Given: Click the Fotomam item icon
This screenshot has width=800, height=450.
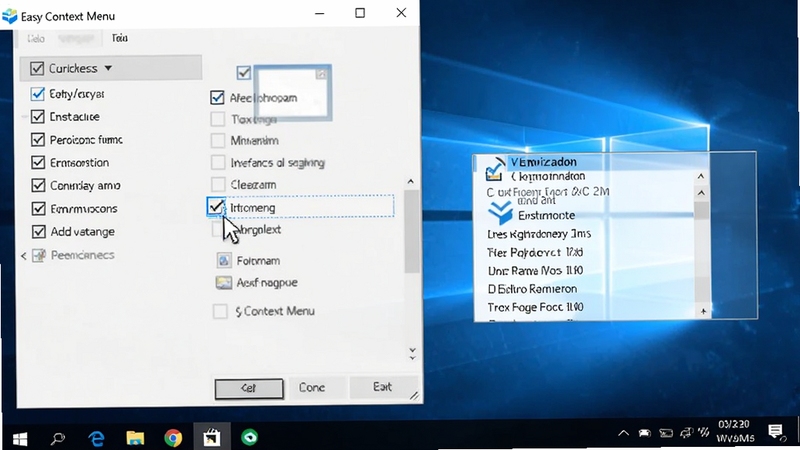Looking at the screenshot, I should point(224,261).
